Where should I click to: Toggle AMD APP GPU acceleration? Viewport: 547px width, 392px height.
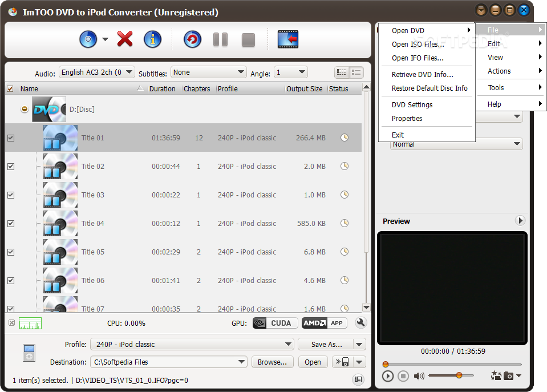tap(325, 323)
